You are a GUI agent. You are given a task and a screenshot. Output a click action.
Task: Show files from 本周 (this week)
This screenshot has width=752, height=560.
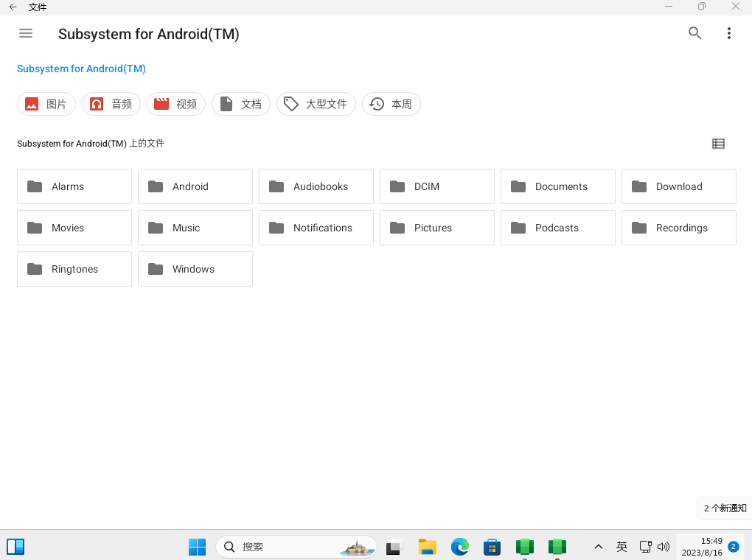(x=391, y=104)
